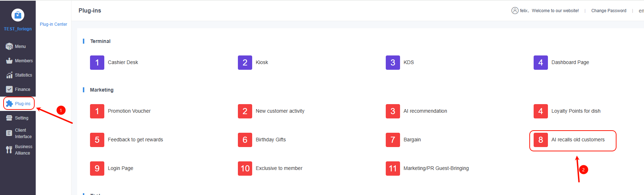This screenshot has width=644, height=195.
Task: Select Exclusive to member plug-in
Action: [x=279, y=169]
